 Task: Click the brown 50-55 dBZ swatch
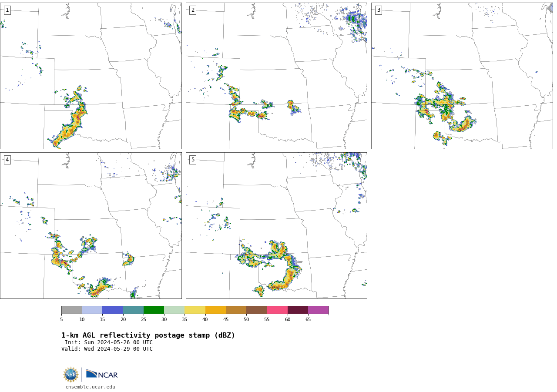(x=257, y=310)
